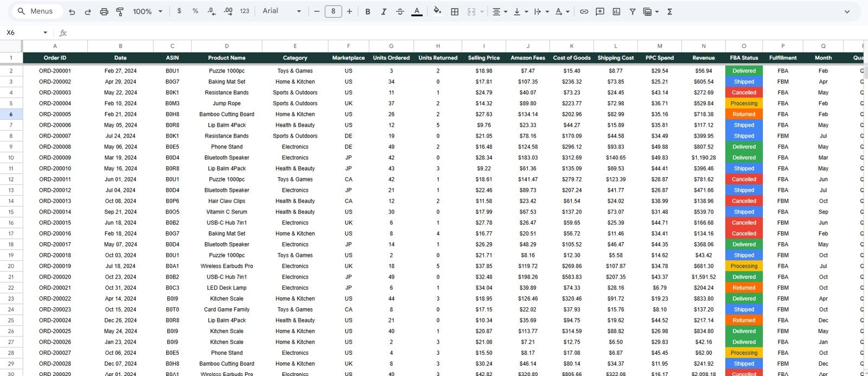This screenshot has height=376, width=868.
Task: Click the merge cells icon
Action: click(471, 11)
